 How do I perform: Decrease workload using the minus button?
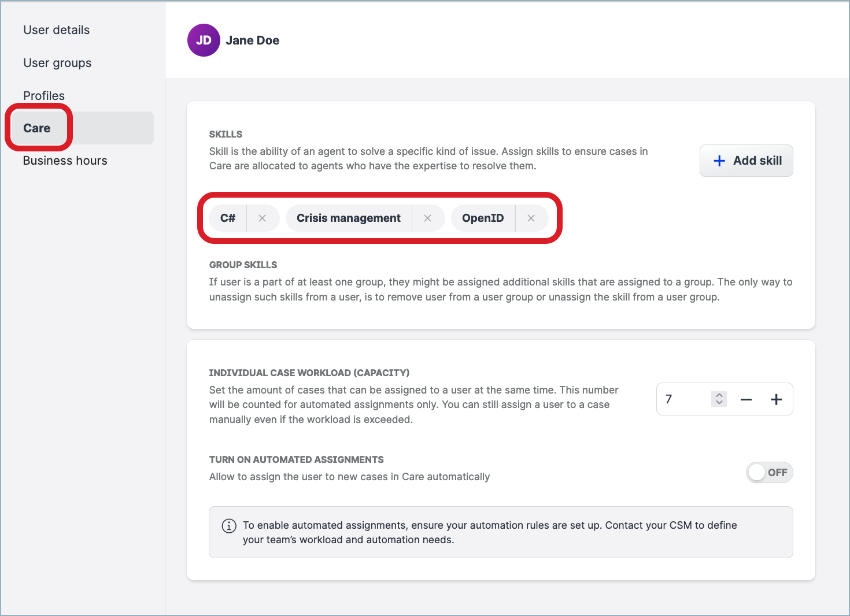point(746,399)
